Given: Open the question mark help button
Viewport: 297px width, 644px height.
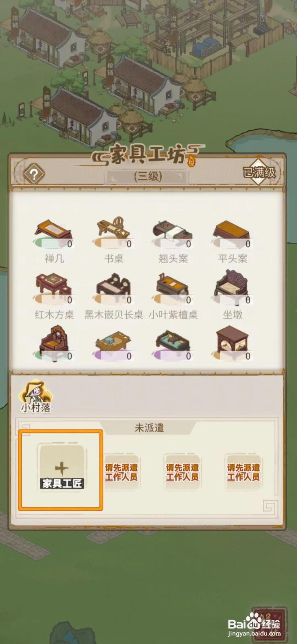Looking at the screenshot, I should click(34, 174).
